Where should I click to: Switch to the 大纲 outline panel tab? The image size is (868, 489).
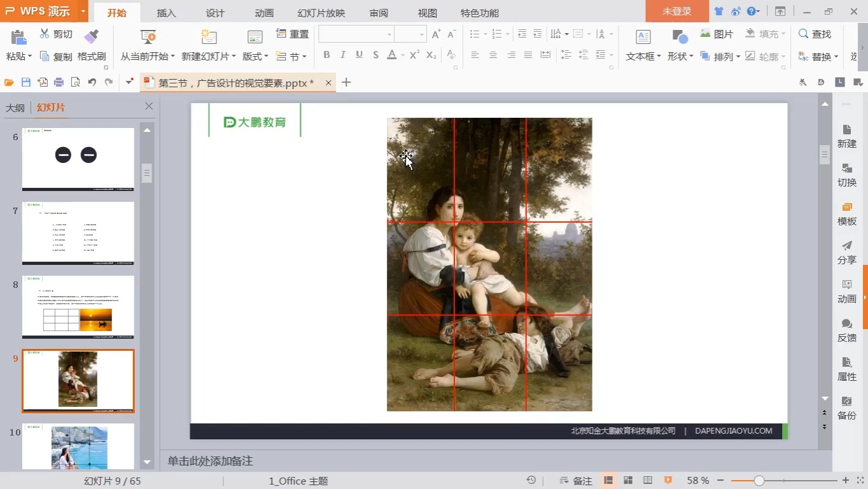tap(15, 108)
